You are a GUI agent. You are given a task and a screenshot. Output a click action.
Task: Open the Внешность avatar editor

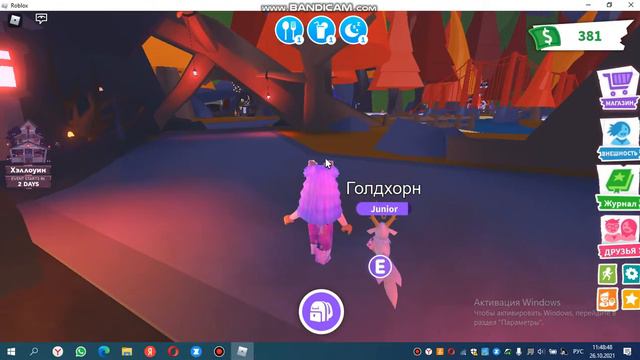point(619,140)
